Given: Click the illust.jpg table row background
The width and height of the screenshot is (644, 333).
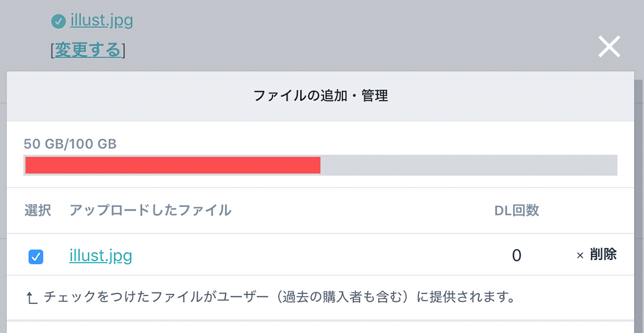Looking at the screenshot, I should point(320,255).
